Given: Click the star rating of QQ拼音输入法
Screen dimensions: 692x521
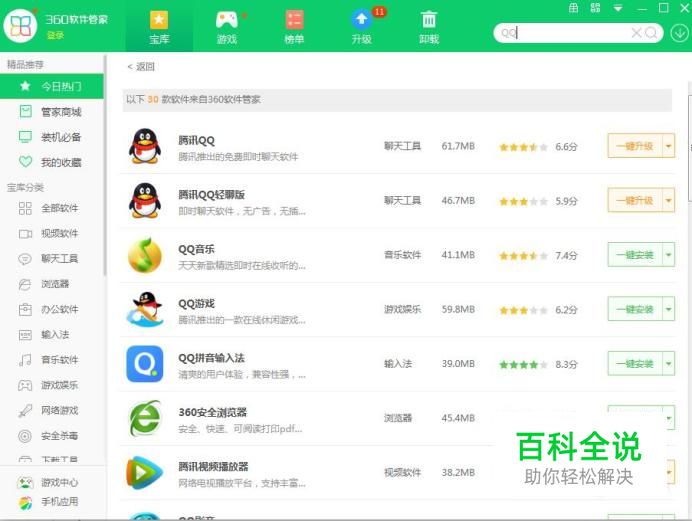Looking at the screenshot, I should [523, 364].
